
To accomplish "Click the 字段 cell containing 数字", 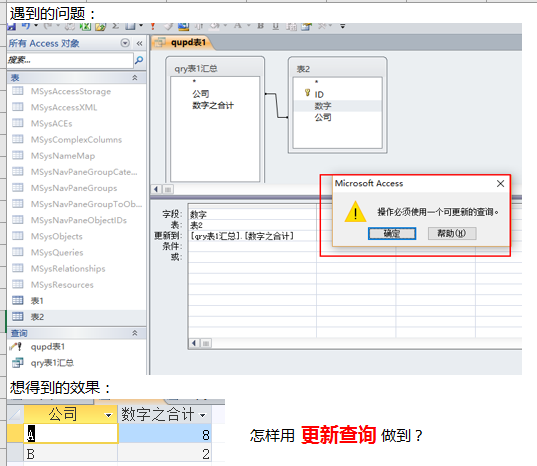I will coord(252,215).
